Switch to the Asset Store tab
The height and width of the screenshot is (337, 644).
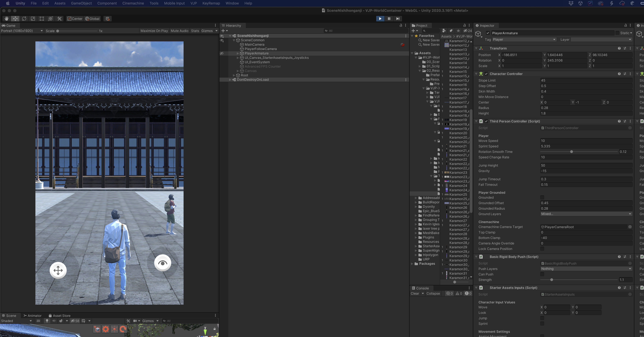(60, 315)
